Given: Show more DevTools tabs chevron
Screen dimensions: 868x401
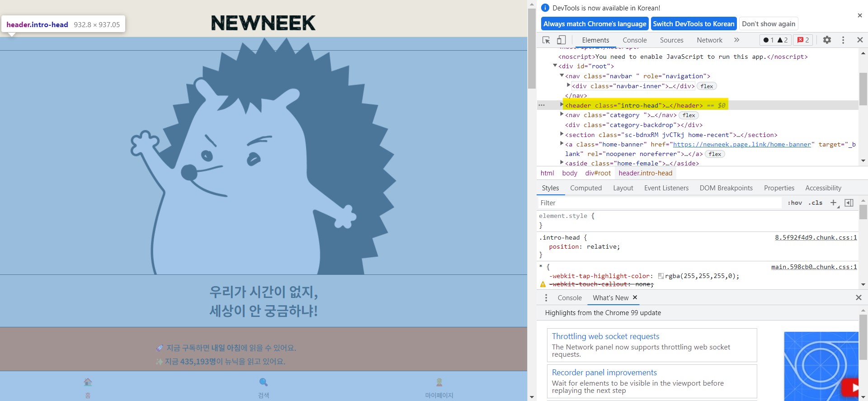Looking at the screenshot, I should click(x=737, y=40).
